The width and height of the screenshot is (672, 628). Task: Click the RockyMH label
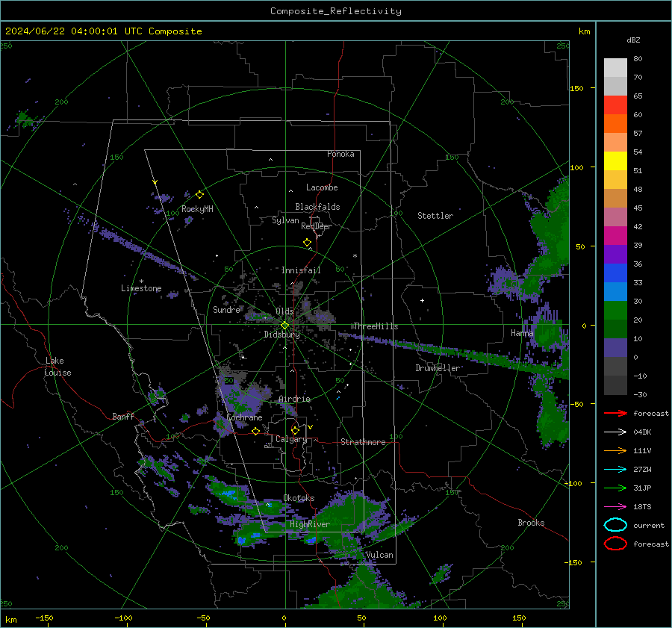tap(197, 209)
